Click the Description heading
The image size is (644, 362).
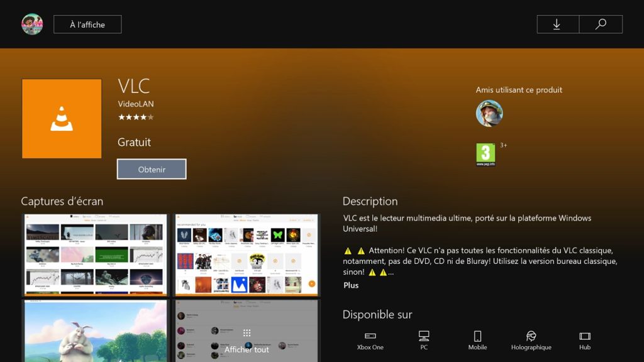pyautogui.click(x=370, y=201)
